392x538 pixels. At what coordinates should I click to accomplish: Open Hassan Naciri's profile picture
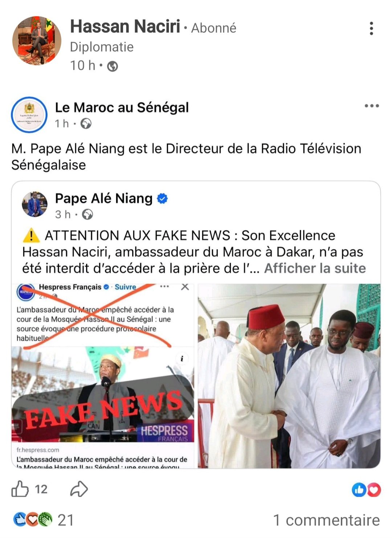pyautogui.click(x=37, y=41)
